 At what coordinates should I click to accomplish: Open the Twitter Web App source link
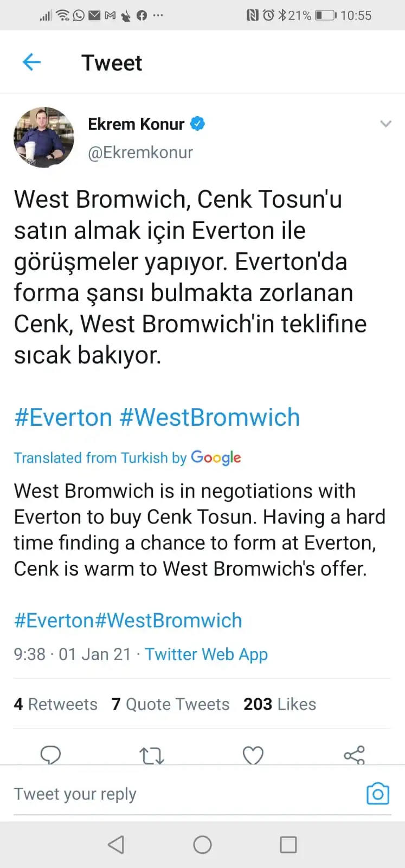pyautogui.click(x=207, y=654)
